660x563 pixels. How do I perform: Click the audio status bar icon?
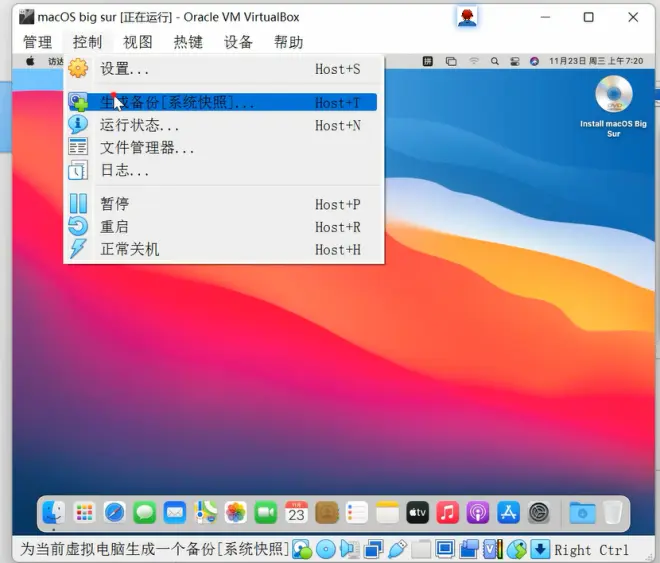point(349,549)
